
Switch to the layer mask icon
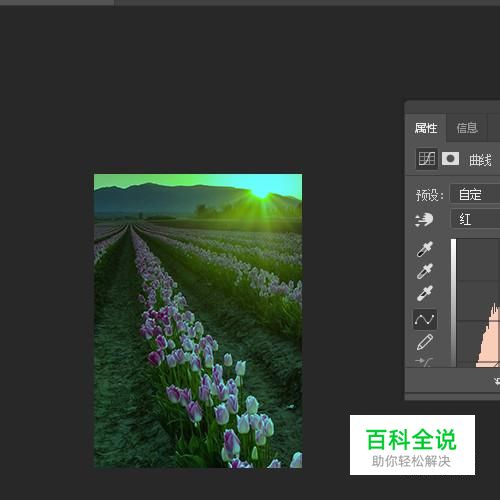[x=450, y=159]
